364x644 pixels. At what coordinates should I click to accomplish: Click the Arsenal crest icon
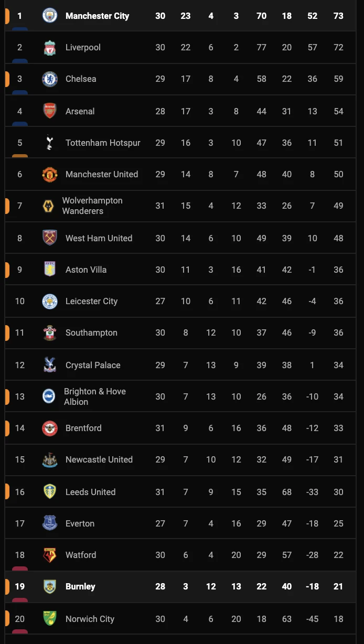point(50,111)
